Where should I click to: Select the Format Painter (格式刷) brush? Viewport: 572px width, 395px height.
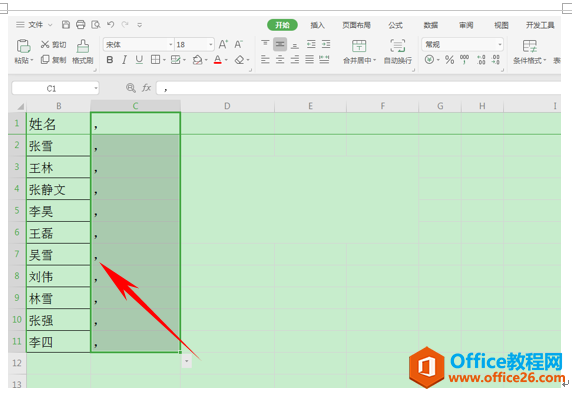click(x=83, y=46)
